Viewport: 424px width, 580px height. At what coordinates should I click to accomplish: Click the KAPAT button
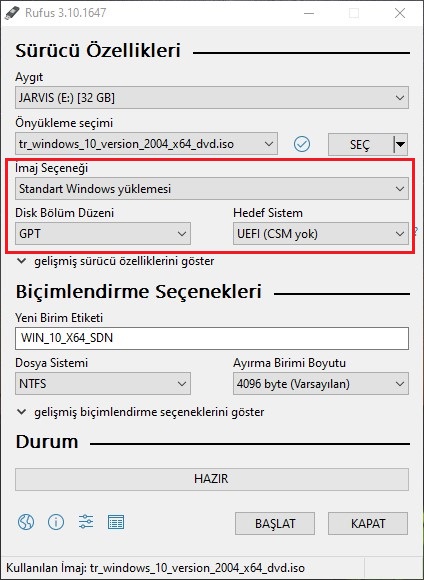(368, 523)
